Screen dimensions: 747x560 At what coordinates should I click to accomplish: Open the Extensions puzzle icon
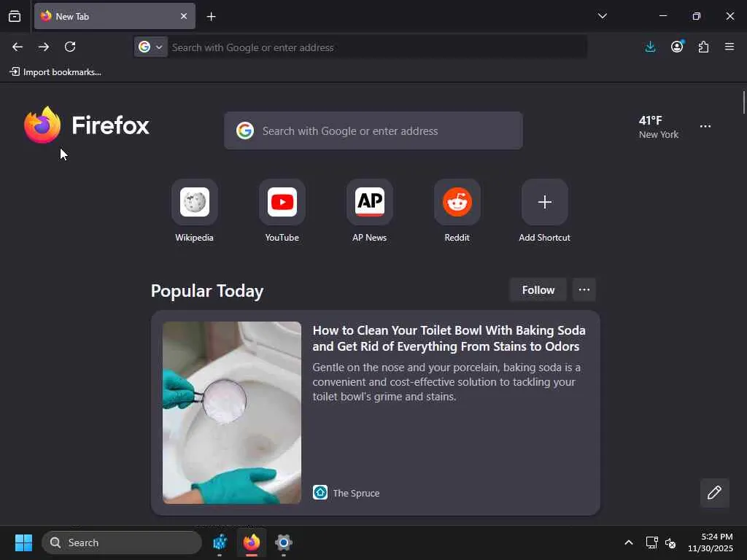tap(703, 47)
